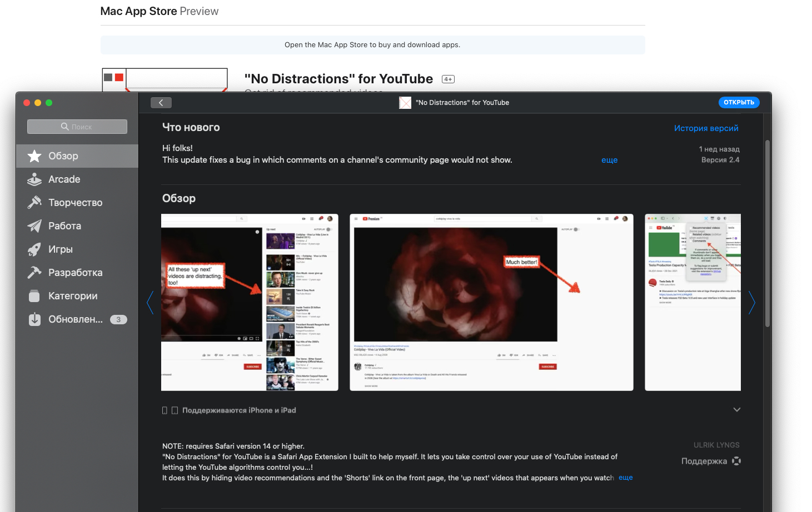Click 'NOTE: requires Safari version 14' text

pyautogui.click(x=233, y=446)
